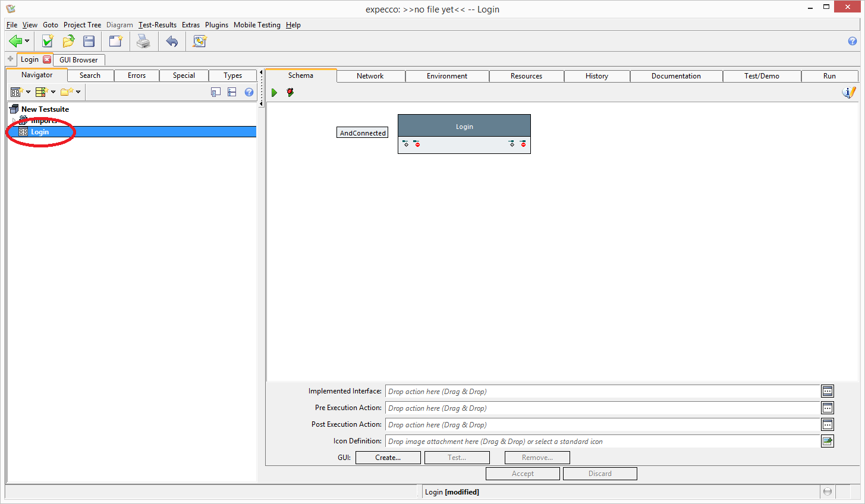Select New Testsuite root in tree
Image resolution: width=865 pixels, height=504 pixels.
pos(45,109)
